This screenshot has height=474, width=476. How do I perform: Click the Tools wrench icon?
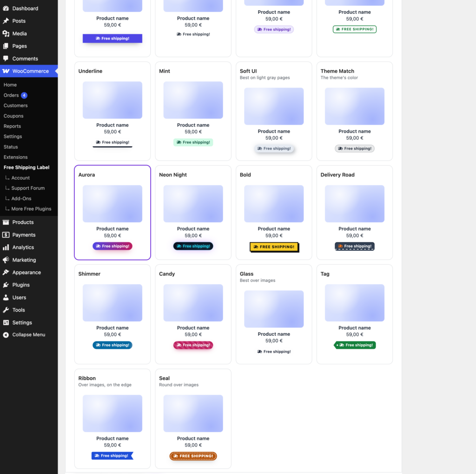(6, 310)
